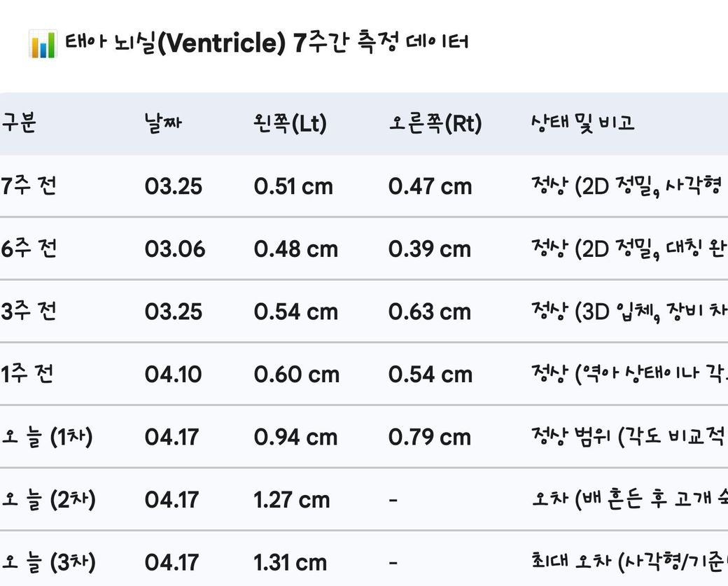Select the 0.51 cm left measurement
Screen dimensions: 728x586
[293, 187]
